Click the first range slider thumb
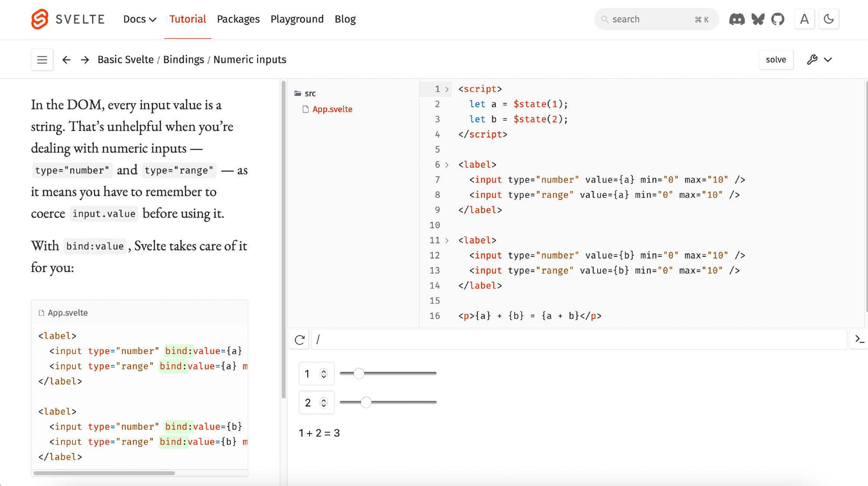Image resolution: width=868 pixels, height=486 pixels. pyautogui.click(x=358, y=373)
